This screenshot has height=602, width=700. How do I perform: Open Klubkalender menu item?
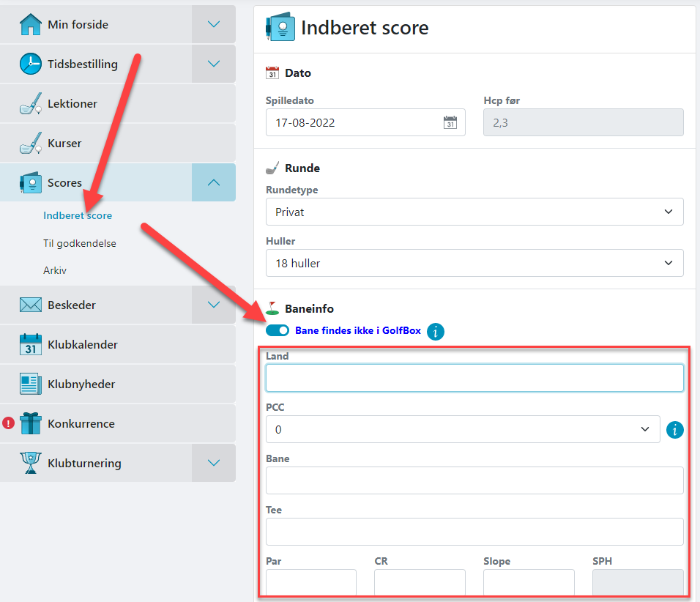click(118, 344)
